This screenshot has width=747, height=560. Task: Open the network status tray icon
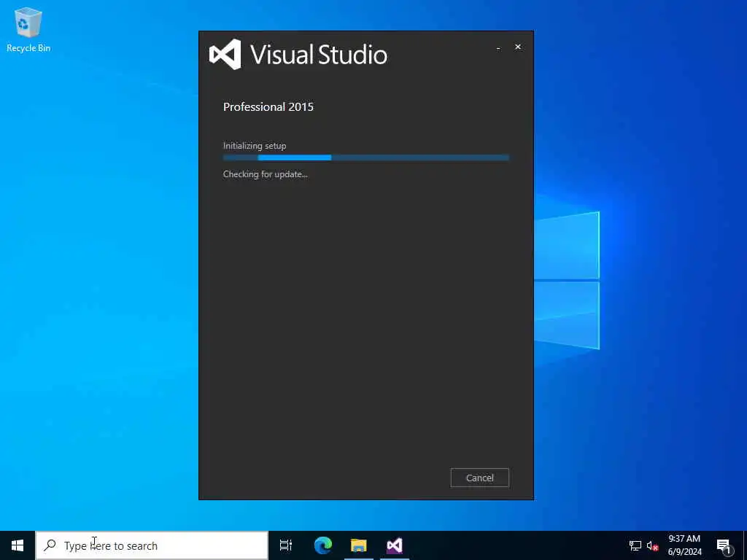tap(635, 545)
